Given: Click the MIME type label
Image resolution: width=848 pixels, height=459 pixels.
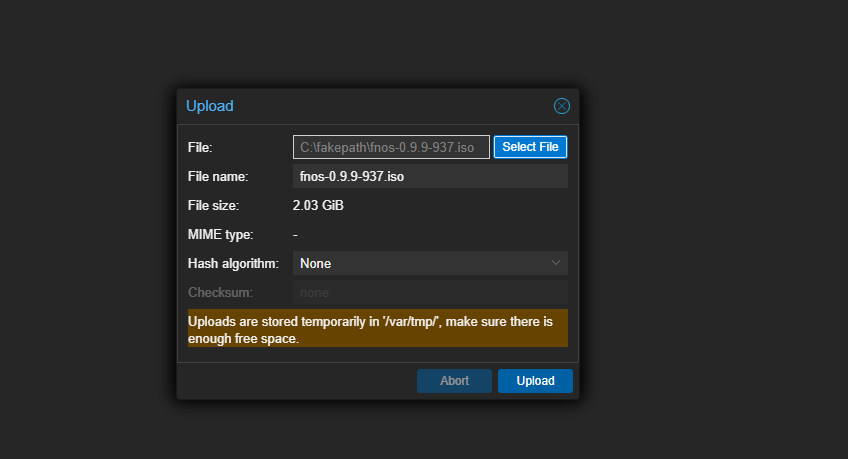Looking at the screenshot, I should pyautogui.click(x=220, y=235).
